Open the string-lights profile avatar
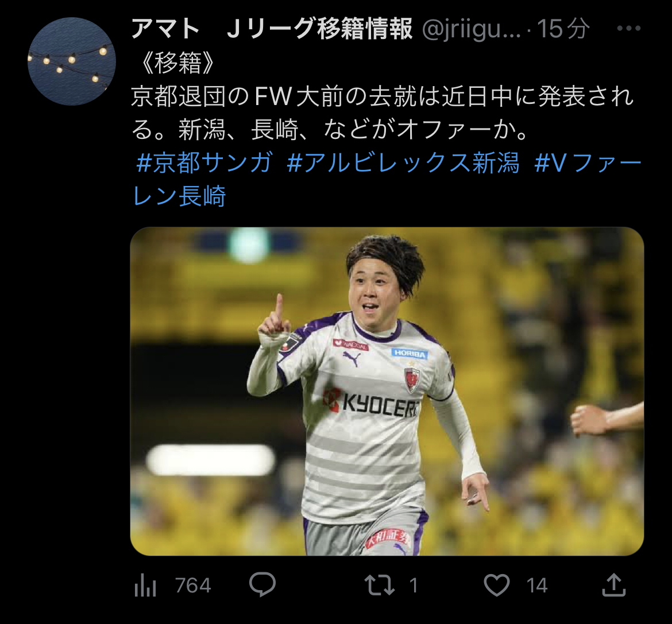Viewport: 672px width, 624px height. pos(72,61)
